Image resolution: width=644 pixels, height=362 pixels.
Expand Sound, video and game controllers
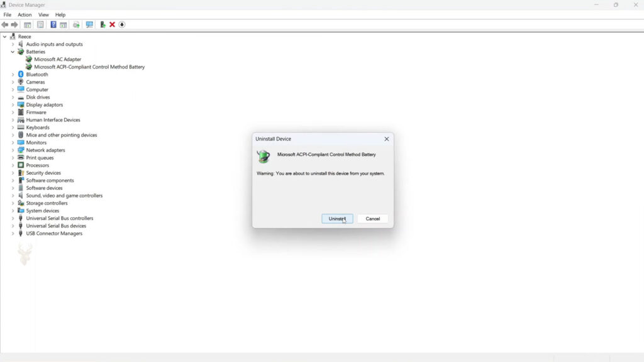(13, 195)
